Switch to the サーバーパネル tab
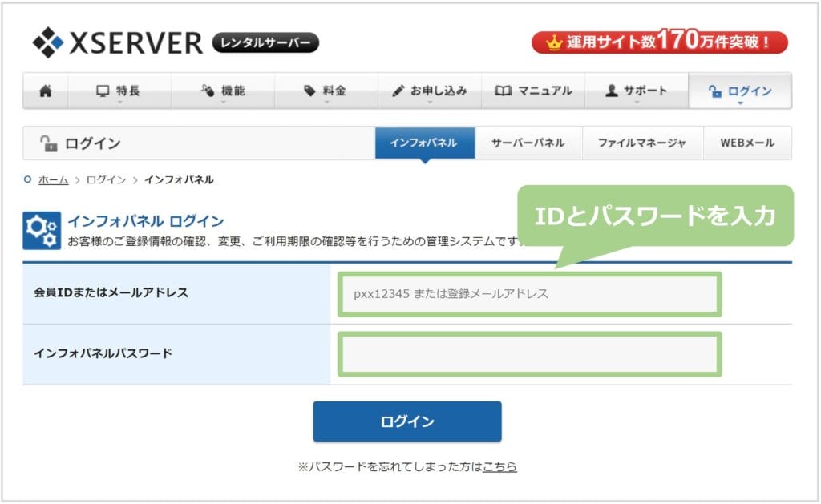The width and height of the screenshot is (821, 504). [x=528, y=143]
